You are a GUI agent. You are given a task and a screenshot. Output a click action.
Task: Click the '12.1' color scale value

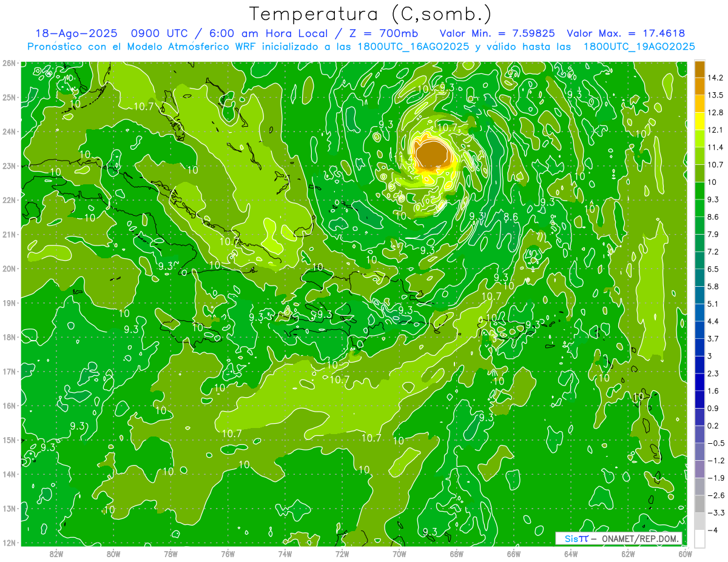pyautogui.click(x=715, y=130)
